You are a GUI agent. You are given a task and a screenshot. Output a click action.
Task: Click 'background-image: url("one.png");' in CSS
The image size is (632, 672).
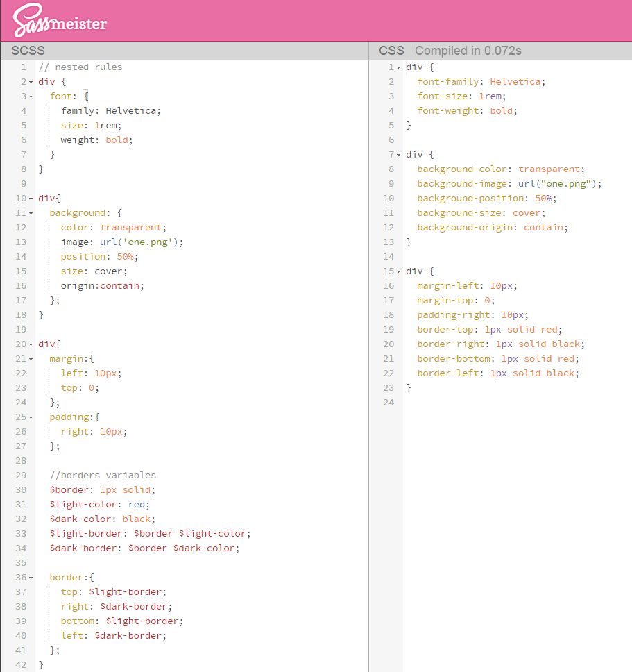tap(509, 184)
